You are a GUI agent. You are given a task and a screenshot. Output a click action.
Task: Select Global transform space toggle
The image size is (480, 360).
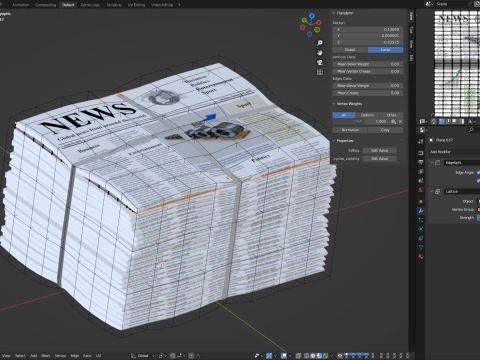[x=350, y=50]
